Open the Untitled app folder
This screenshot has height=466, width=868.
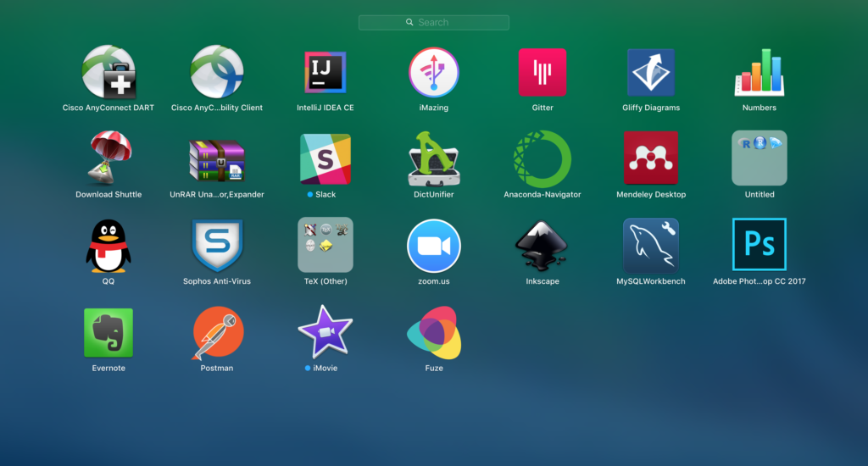click(759, 158)
